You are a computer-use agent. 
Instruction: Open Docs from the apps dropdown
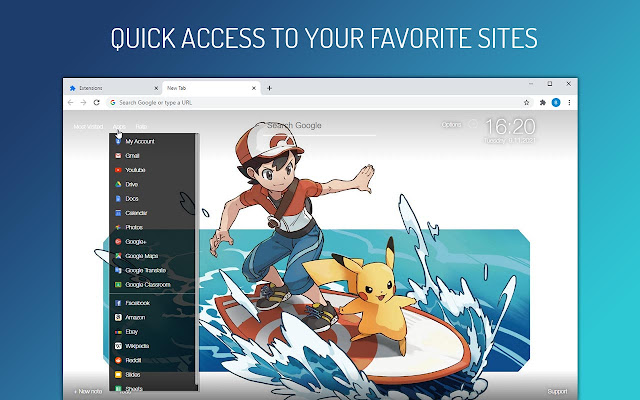click(127, 199)
